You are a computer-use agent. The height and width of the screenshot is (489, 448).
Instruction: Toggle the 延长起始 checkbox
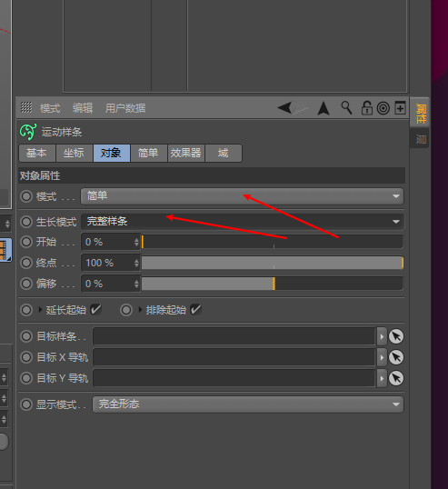95,310
